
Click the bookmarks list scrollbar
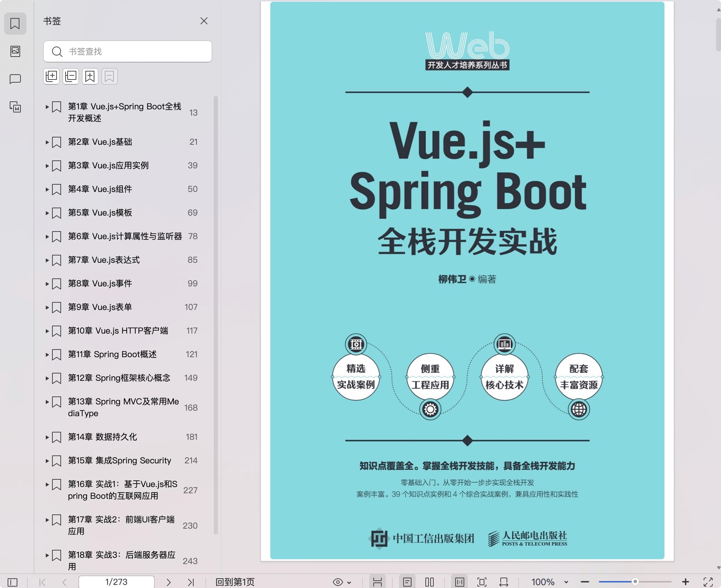coord(216,315)
